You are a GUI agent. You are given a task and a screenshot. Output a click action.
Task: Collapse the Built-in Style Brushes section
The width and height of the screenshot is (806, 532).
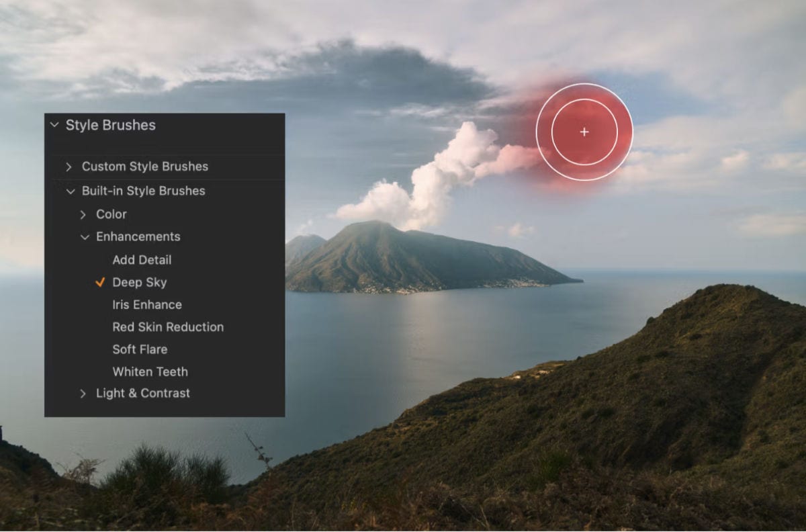pyautogui.click(x=71, y=191)
